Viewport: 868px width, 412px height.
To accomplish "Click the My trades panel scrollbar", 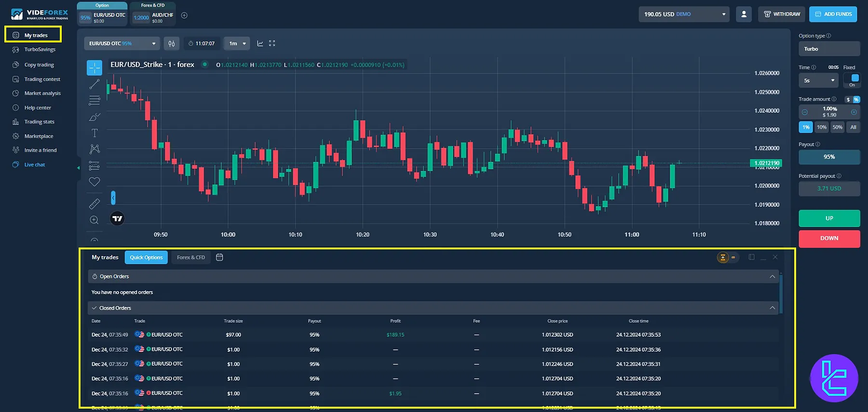I will click(x=781, y=293).
